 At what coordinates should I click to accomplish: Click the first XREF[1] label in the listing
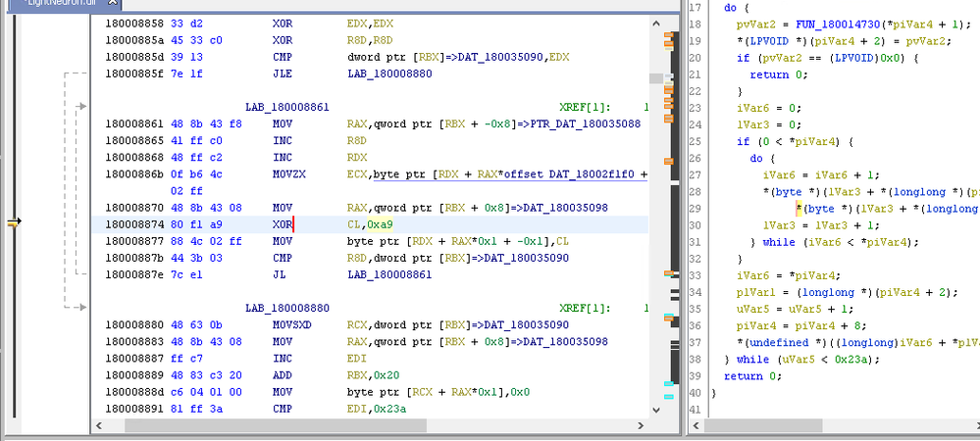point(585,108)
